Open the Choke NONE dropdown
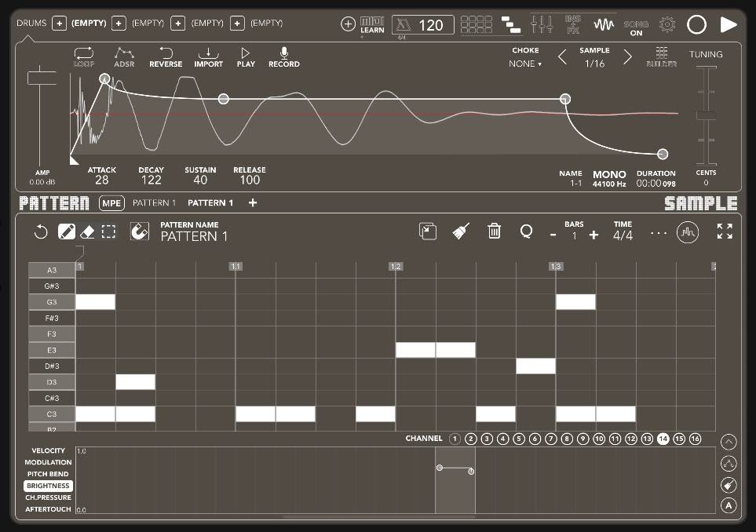 [525, 64]
